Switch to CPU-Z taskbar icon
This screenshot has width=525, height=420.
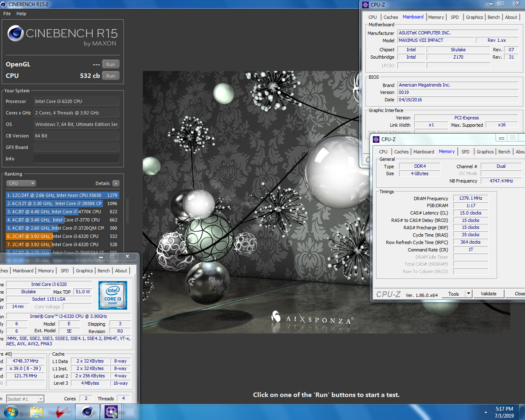(111, 412)
